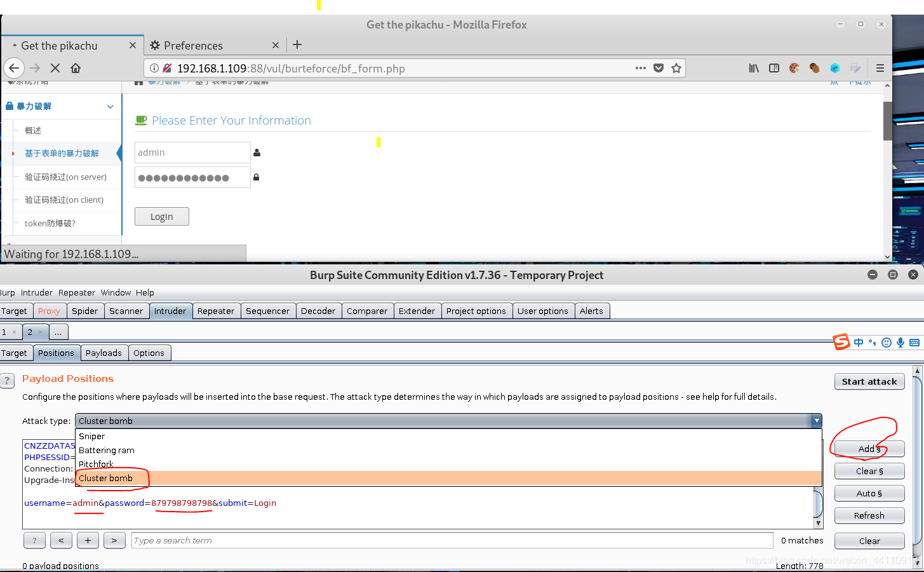The height and width of the screenshot is (572, 924).
Task: Open Burp Intruder menu in menu bar
Action: [37, 292]
